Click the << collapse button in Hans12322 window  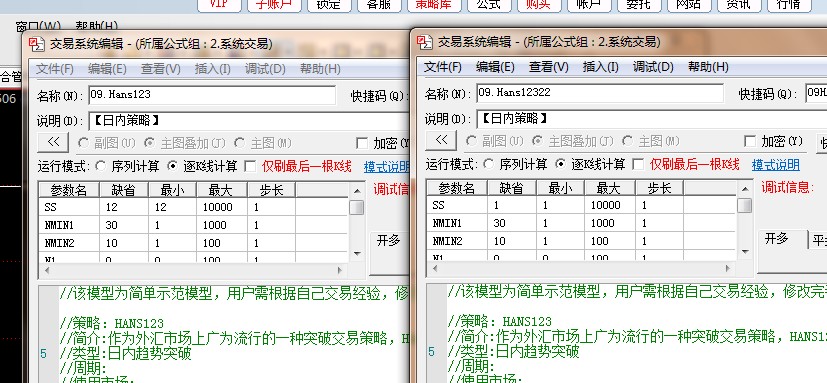(x=441, y=140)
